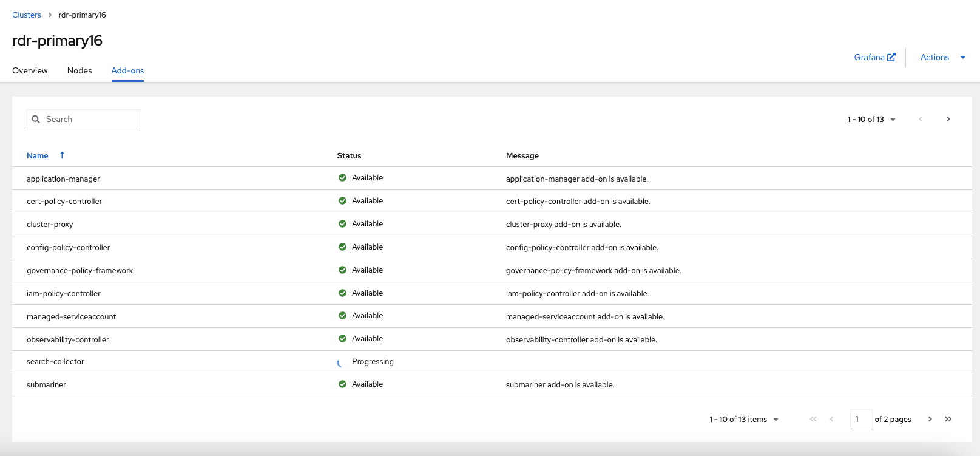Switch to the Overview tab
980x456 pixels.
click(x=30, y=70)
